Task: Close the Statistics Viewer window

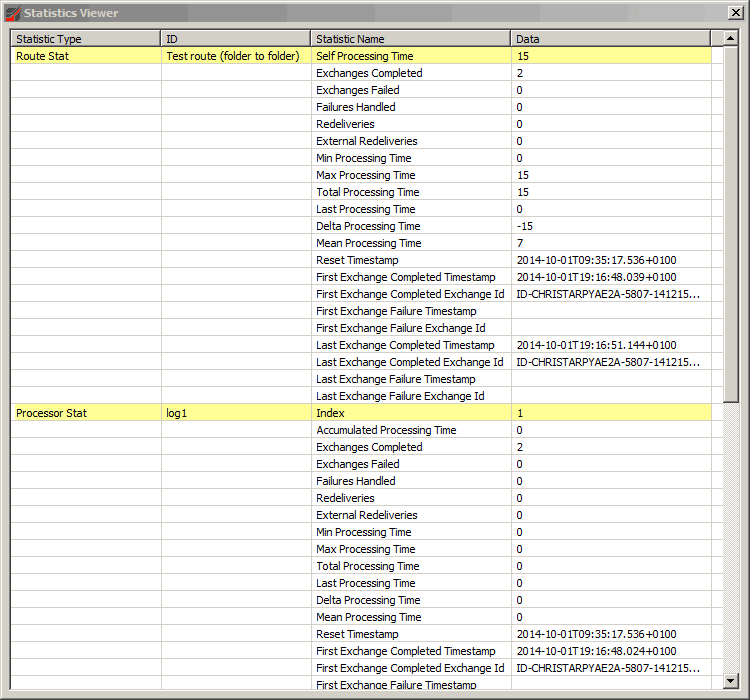Action: [735, 13]
